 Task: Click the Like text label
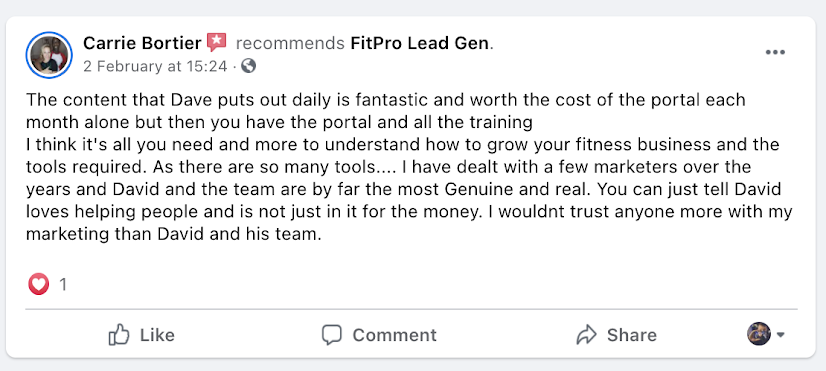157,335
